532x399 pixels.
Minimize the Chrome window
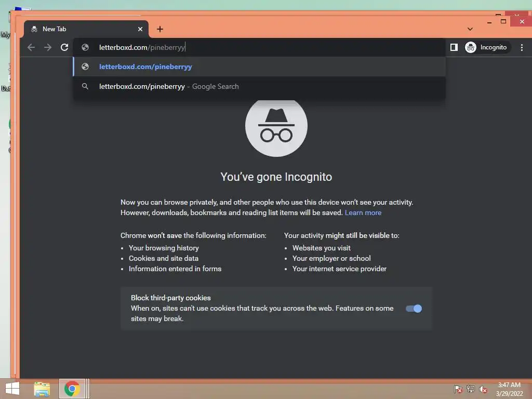tap(489, 22)
